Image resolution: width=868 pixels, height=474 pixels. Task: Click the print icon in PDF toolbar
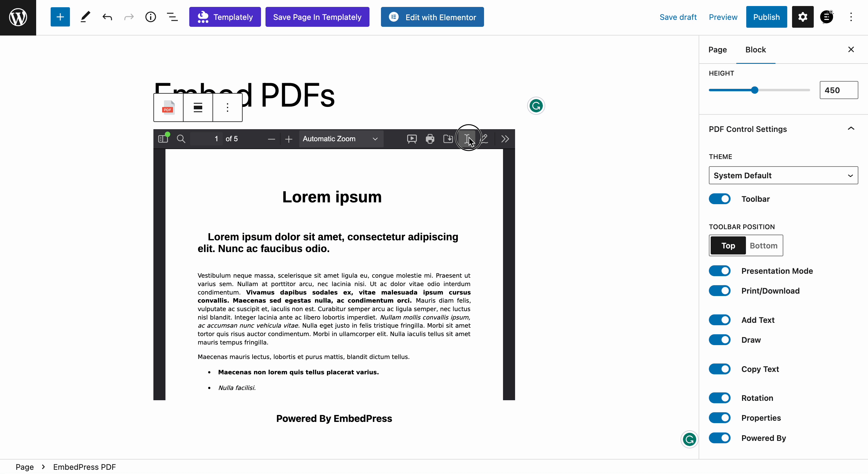[x=429, y=138]
